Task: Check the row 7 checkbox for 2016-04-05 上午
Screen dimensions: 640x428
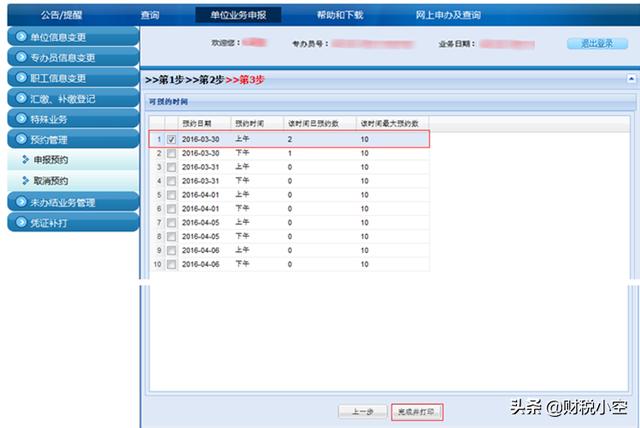Action: 171,223
